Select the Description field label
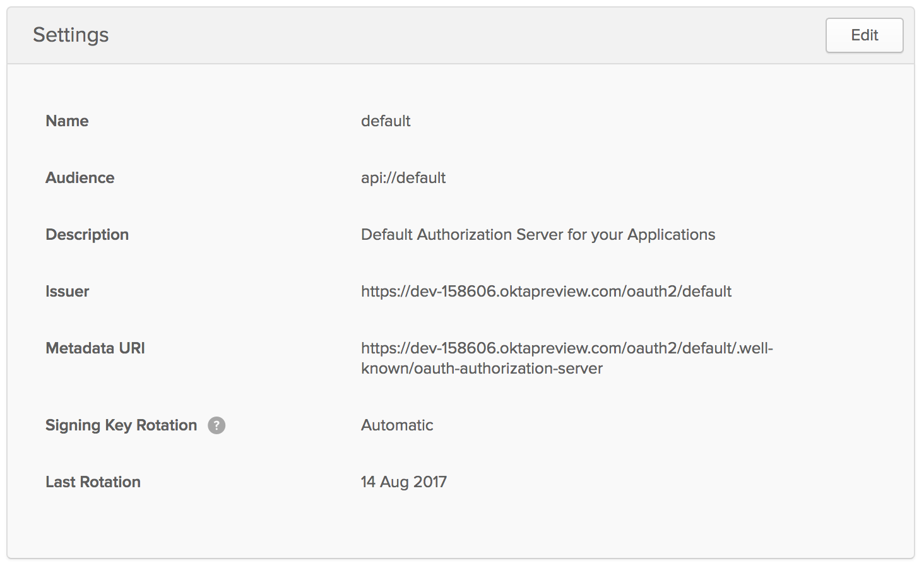924x568 pixels. click(87, 235)
